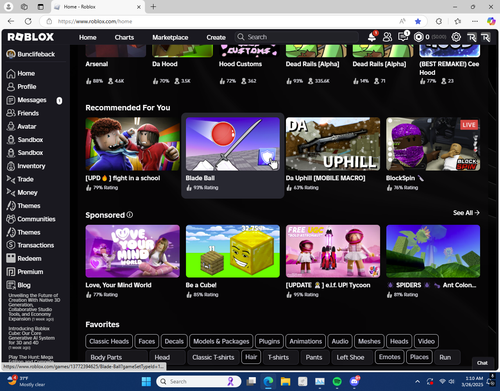Select the Decals favorites filter
The image size is (500, 391).
(x=174, y=341)
